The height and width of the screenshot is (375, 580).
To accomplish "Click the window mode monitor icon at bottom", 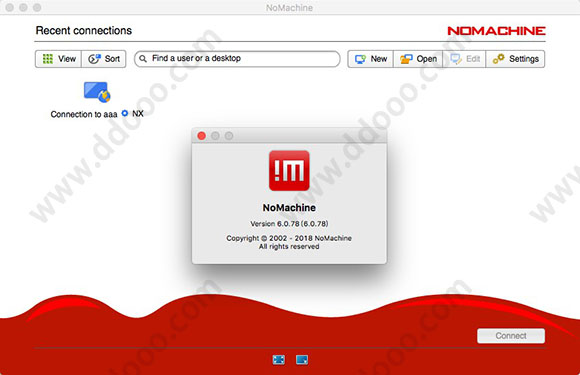I will [302, 359].
